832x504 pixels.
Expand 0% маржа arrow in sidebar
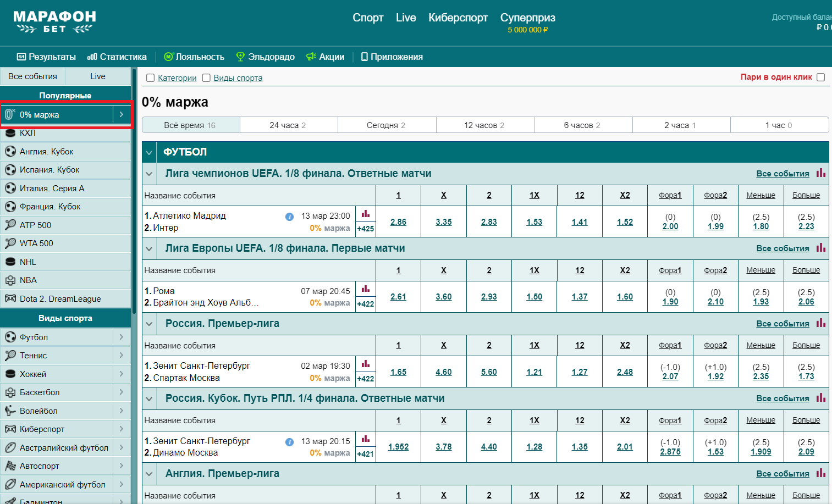(x=122, y=114)
